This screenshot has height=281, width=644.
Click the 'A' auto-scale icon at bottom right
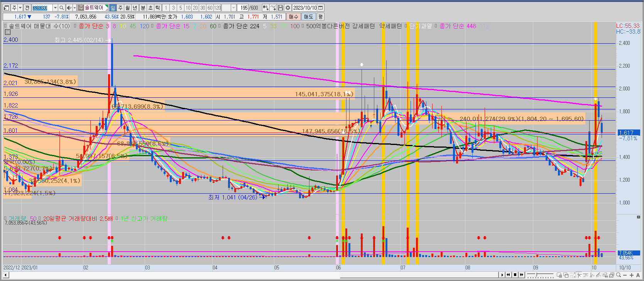(638, 275)
